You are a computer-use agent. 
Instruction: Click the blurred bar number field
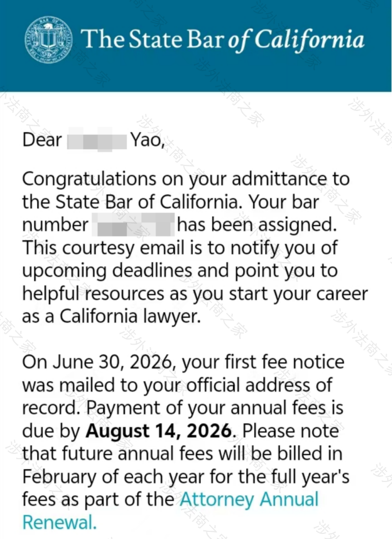click(x=134, y=225)
